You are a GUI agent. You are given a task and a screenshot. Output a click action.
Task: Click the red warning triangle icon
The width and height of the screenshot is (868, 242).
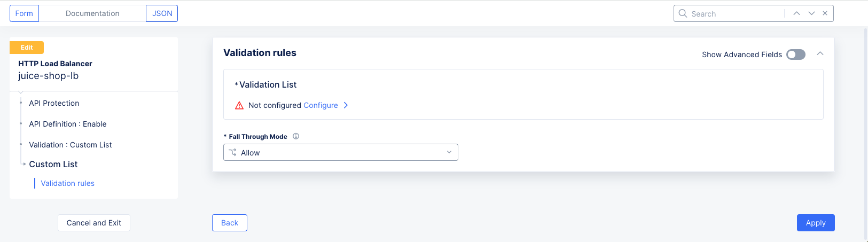[x=239, y=105]
